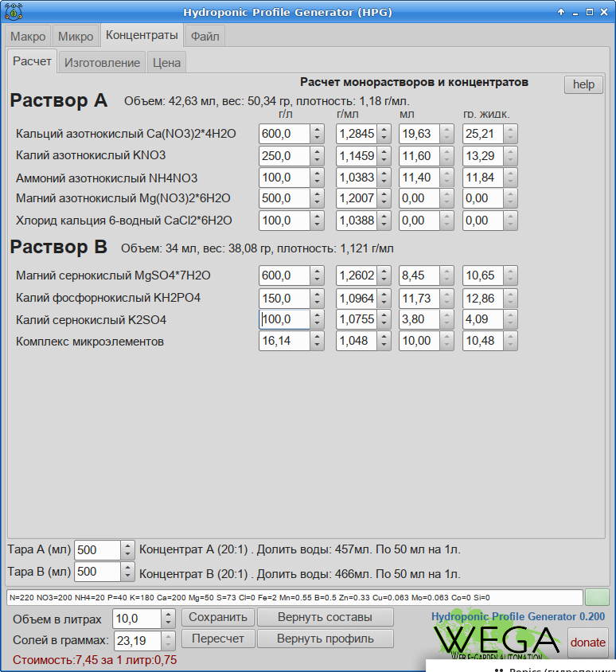
Task: Adjust Комплекс микроэлементов г/л spinner arrows
Action: [317, 341]
